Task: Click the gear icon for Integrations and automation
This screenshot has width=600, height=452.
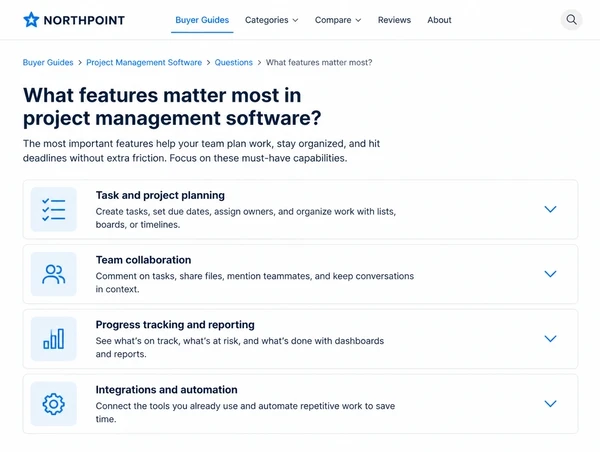Action: (x=54, y=404)
